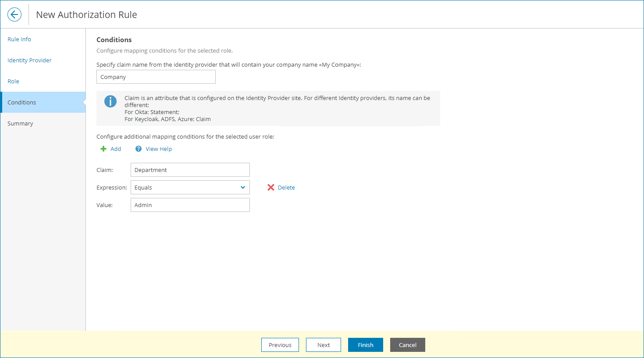Click the blue View Help question mark icon
Image resolution: width=644 pixels, height=358 pixels.
[139, 149]
